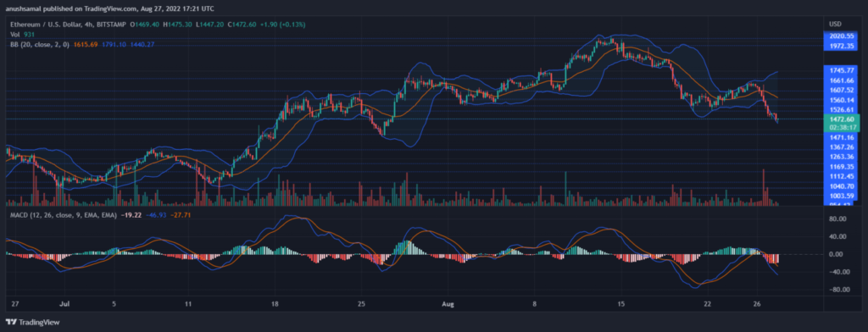Click the tall red volume bar near 26

[x=764, y=187]
